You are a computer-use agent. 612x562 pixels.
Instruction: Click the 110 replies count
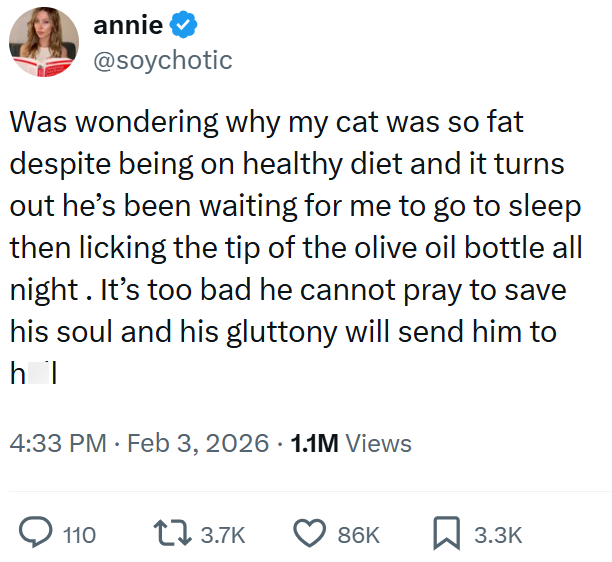[x=80, y=535]
